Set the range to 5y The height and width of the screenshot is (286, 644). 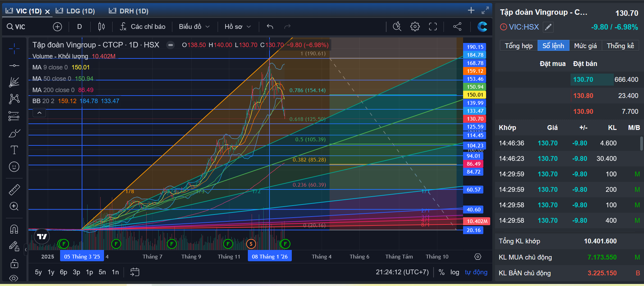point(38,272)
